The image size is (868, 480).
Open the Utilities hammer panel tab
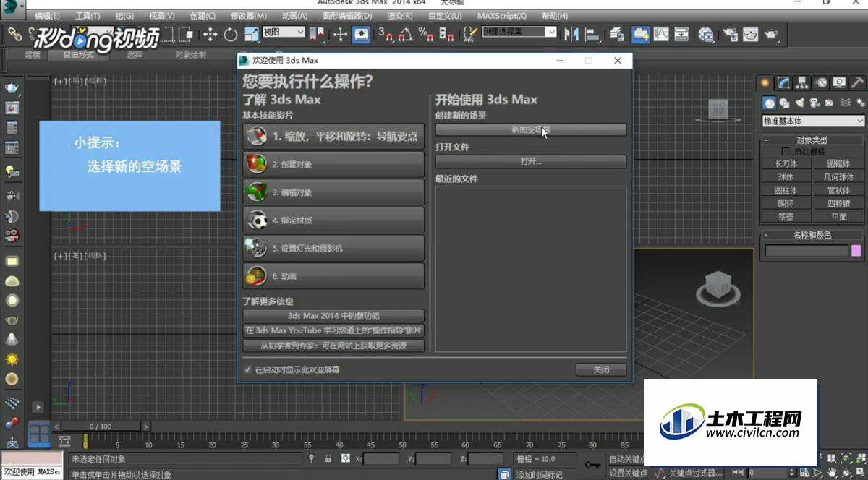click(x=858, y=82)
